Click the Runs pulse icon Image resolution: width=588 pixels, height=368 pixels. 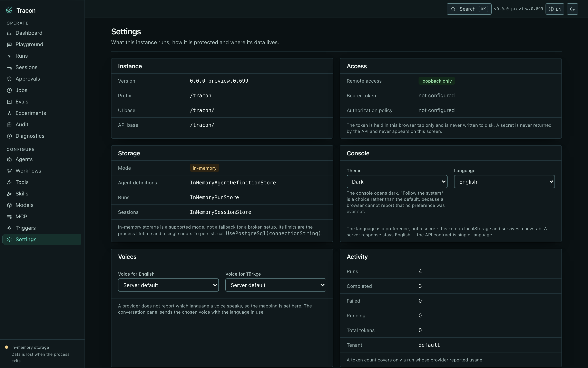point(9,56)
